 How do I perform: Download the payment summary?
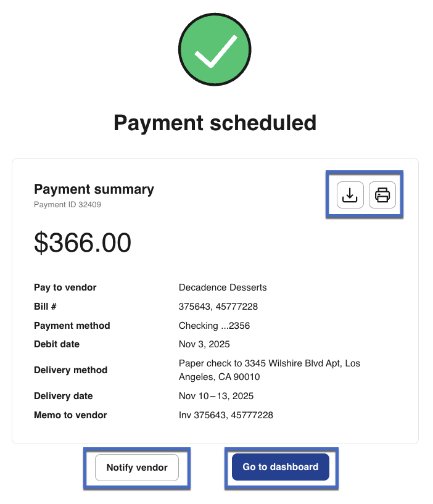click(350, 196)
